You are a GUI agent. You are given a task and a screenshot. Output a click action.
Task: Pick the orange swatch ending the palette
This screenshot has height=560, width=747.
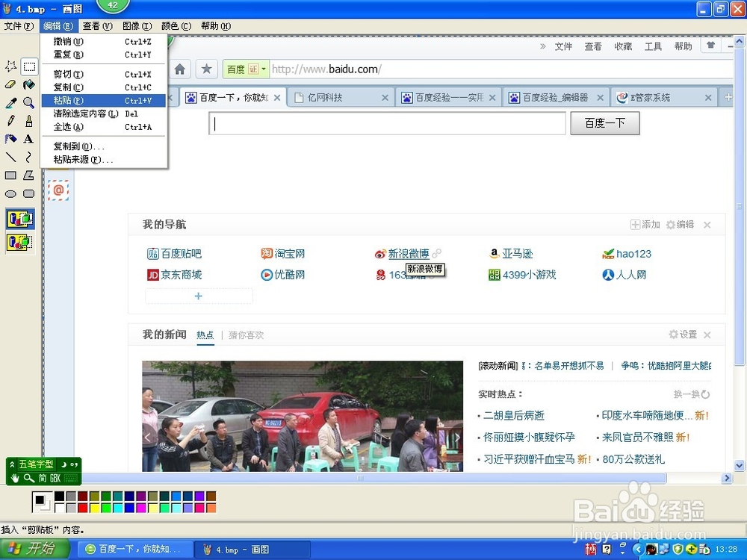[x=211, y=508]
